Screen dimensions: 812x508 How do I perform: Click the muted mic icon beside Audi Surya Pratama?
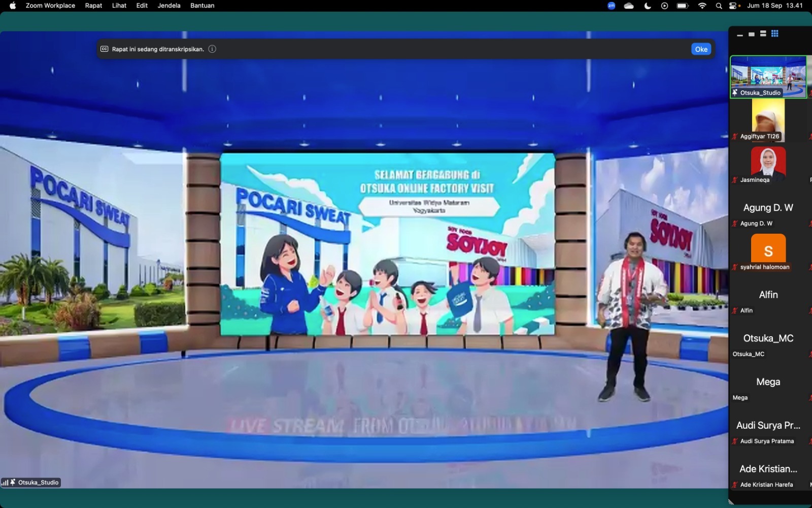tap(735, 441)
